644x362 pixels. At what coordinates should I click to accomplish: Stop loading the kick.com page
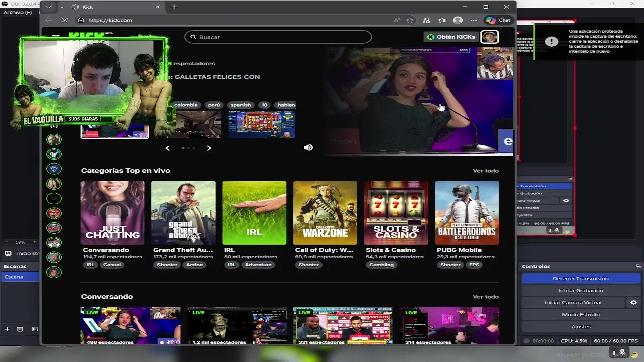click(65, 20)
